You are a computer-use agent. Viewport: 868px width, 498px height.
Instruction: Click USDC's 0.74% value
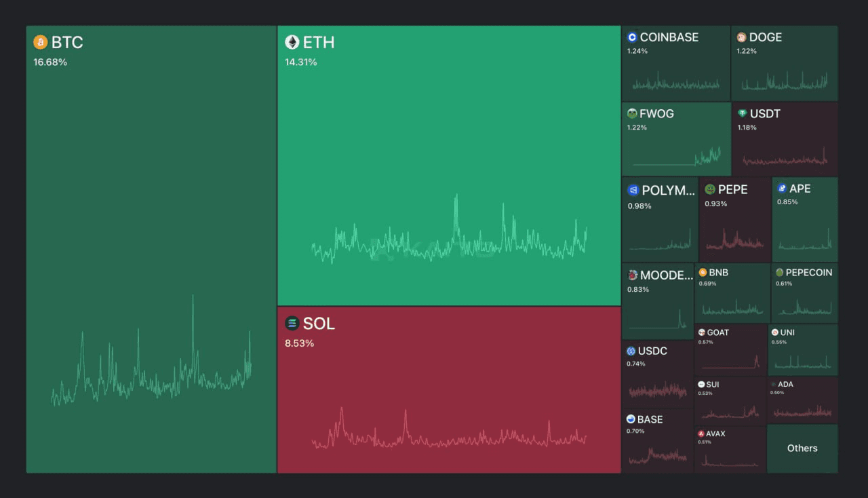636,364
